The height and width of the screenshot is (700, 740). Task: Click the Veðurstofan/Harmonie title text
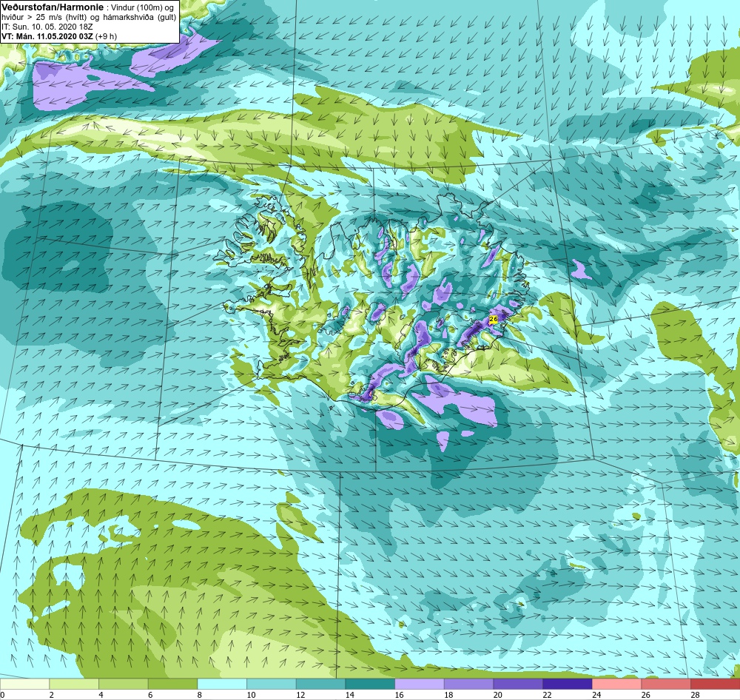(53, 7)
